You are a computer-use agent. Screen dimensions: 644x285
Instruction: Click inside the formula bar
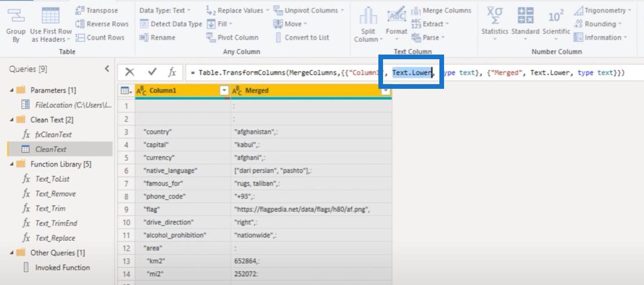(414, 73)
